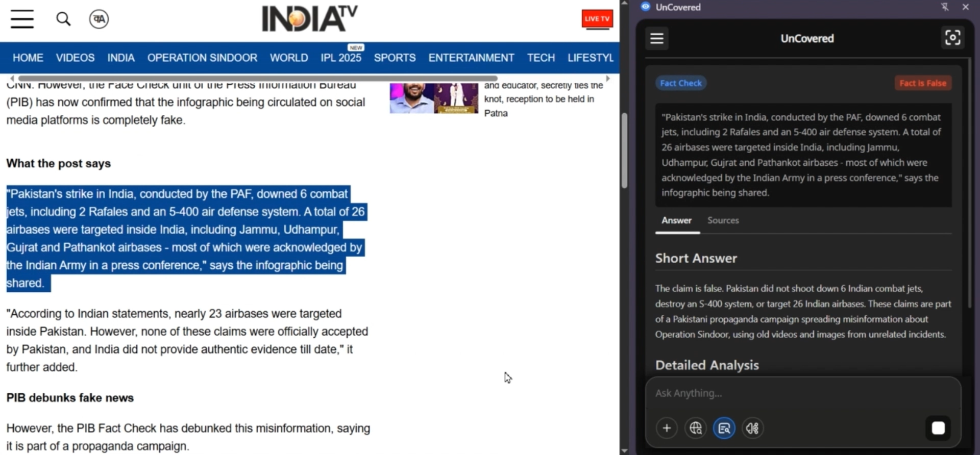Select the INDIA nav item
Viewport: 980px width, 455px height.
point(121,58)
